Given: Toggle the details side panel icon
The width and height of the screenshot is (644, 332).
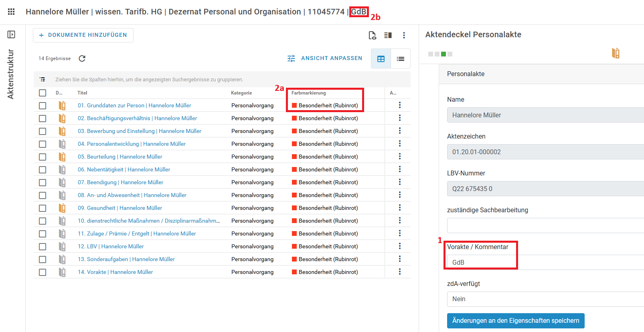Looking at the screenshot, I should (388, 35).
